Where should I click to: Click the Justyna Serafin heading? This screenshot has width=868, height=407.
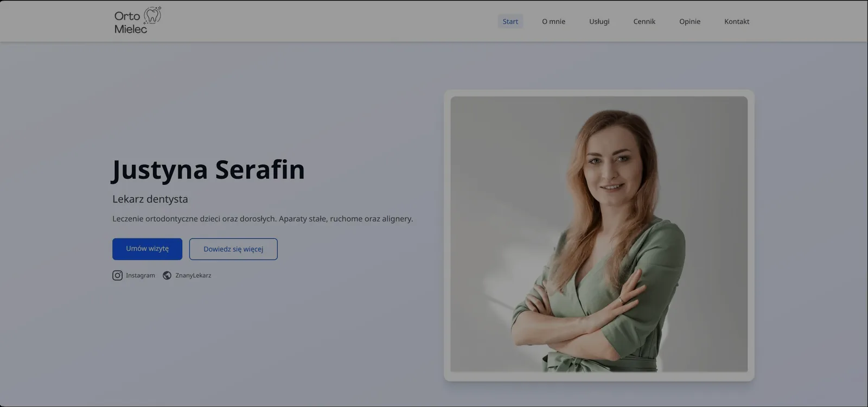(x=208, y=170)
